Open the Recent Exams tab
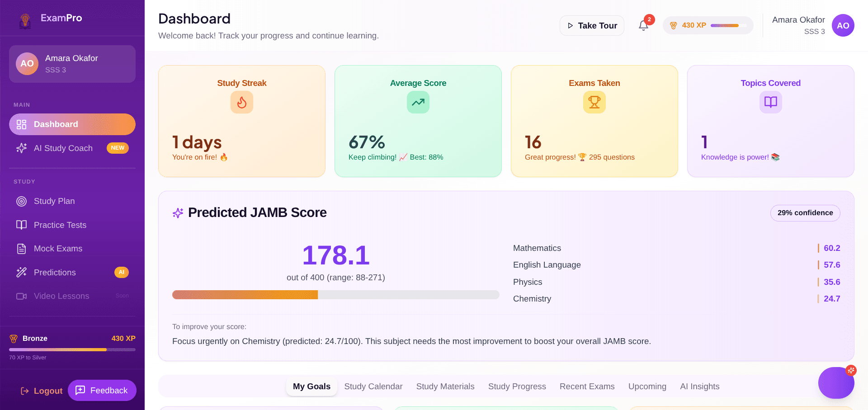This screenshot has height=410, width=868. 587,386
